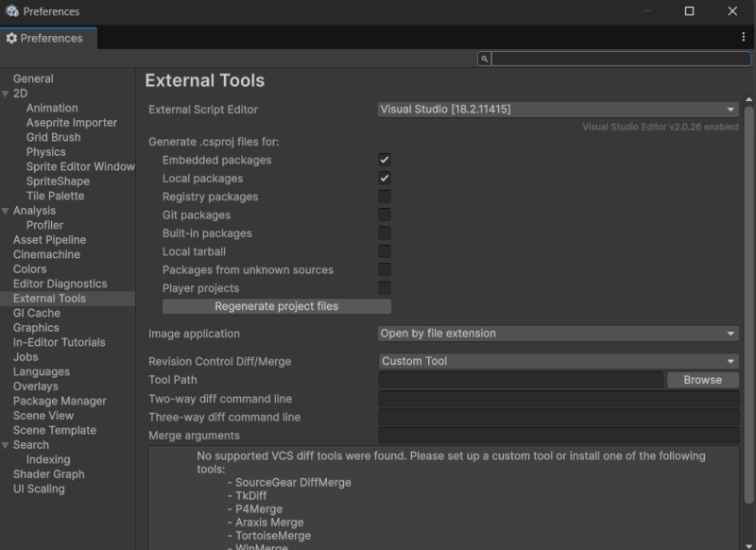The image size is (756, 550).
Task: Collapse the 2D category arrow
Action: pyautogui.click(x=6, y=94)
